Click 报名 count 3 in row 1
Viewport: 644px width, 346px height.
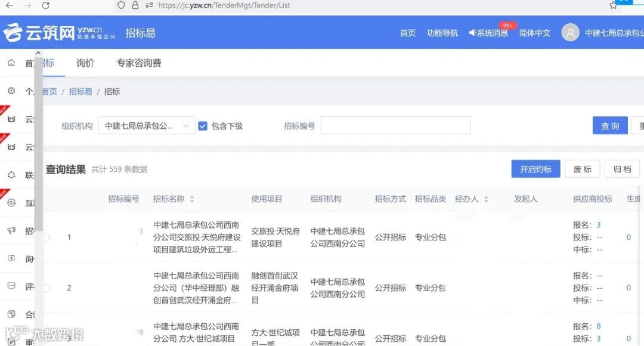click(x=599, y=225)
